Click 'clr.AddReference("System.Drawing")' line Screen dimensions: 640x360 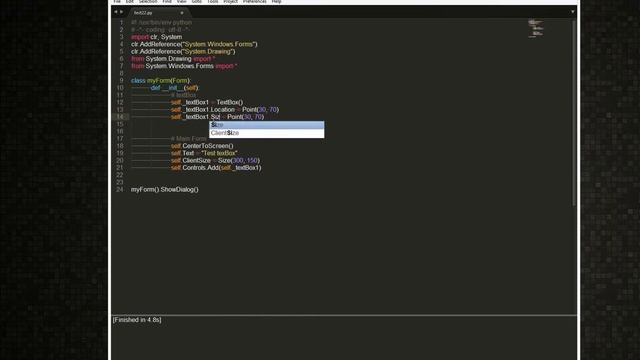coord(183,51)
